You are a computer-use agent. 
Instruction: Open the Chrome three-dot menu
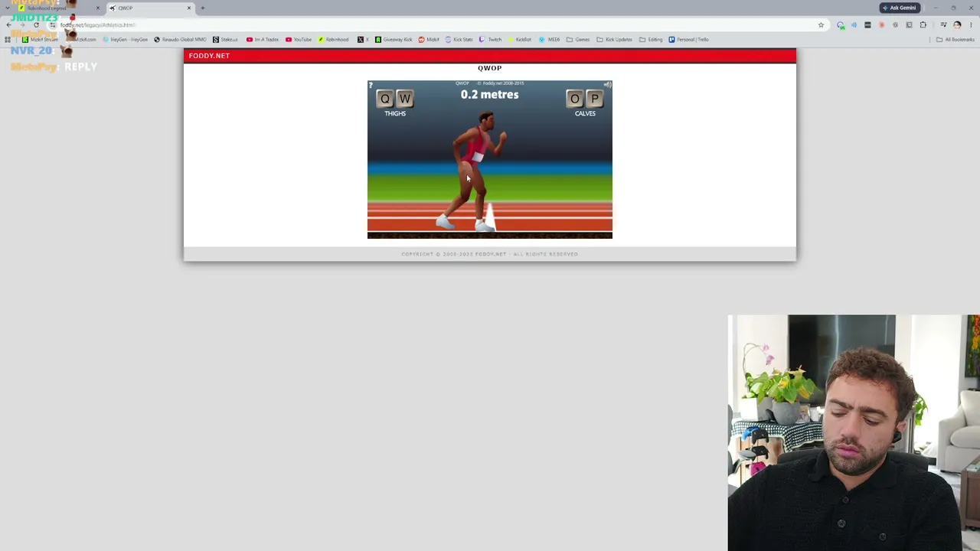point(971,25)
